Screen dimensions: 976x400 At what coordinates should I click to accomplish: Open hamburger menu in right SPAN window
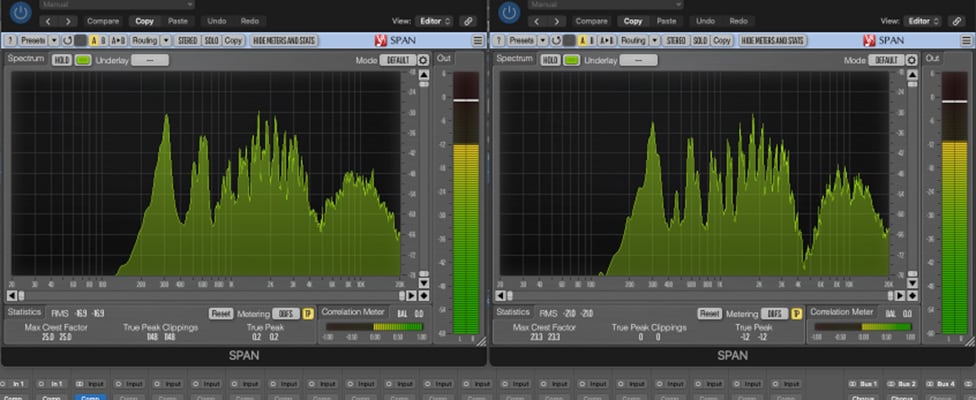967,40
